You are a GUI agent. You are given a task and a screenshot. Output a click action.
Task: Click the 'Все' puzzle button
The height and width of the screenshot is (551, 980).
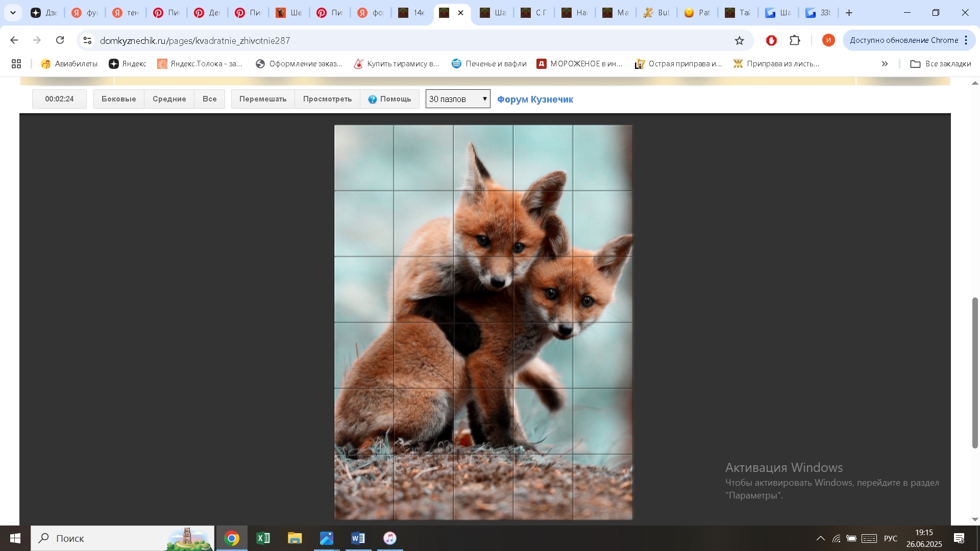point(209,99)
